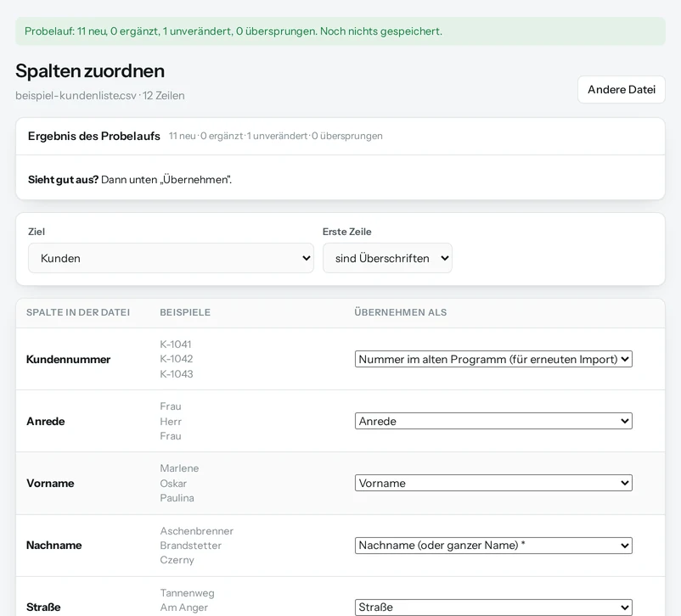
Task: Click the Kundennummer row label
Action: click(x=68, y=360)
